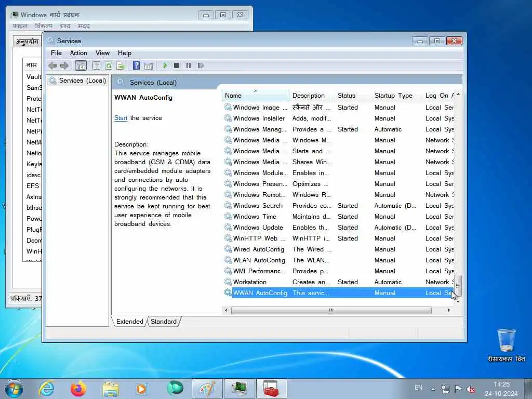This screenshot has height=399, width=532.
Task: Switch to the Extended tab
Action: pyautogui.click(x=129, y=321)
